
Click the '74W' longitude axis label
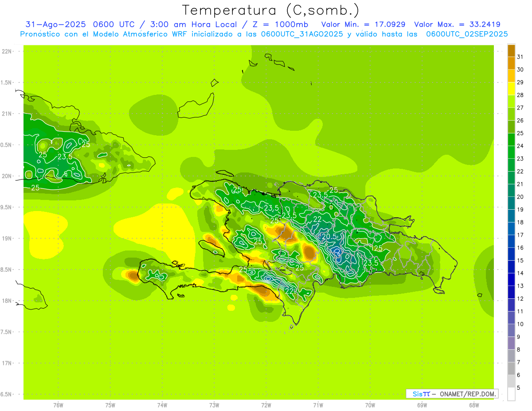coord(162,405)
